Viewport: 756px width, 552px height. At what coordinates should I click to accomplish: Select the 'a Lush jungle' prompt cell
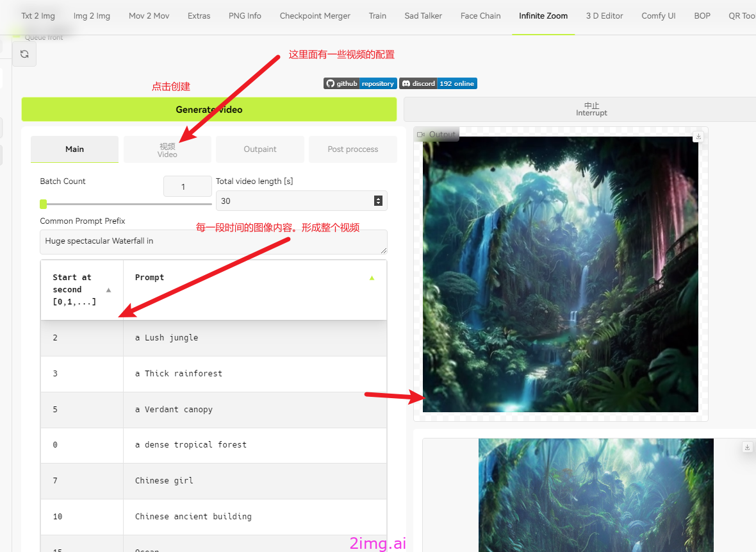tap(255, 339)
